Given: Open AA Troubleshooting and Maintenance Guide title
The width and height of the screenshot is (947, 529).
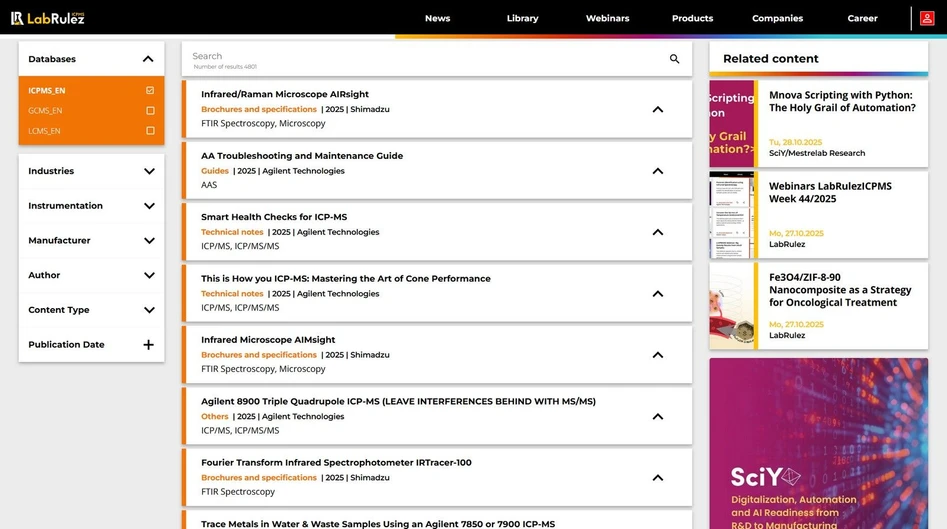Looking at the screenshot, I should click(x=302, y=156).
